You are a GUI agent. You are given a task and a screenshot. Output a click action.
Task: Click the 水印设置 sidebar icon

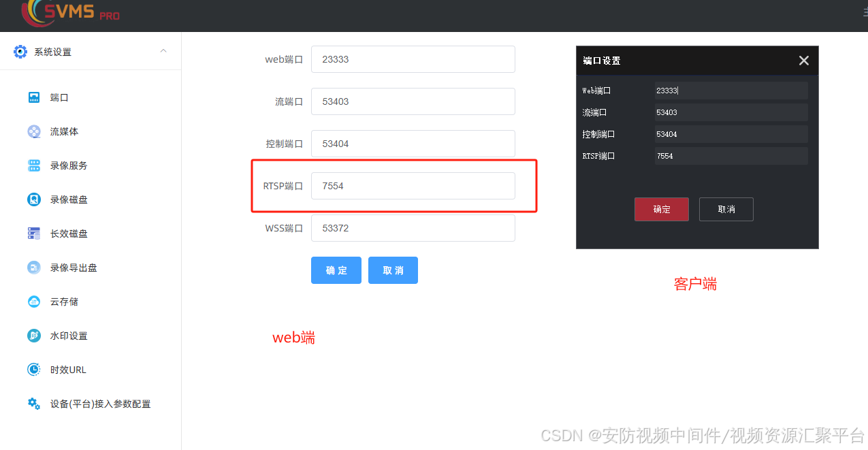(x=34, y=336)
